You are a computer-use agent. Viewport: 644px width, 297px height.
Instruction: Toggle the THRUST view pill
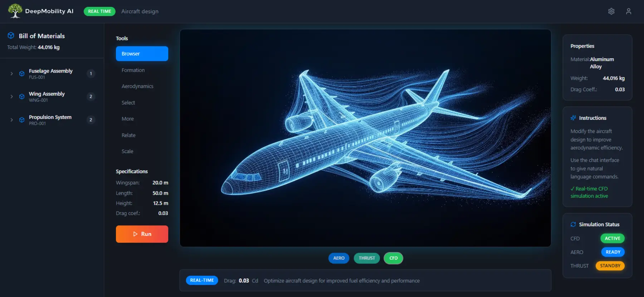[x=367, y=258]
